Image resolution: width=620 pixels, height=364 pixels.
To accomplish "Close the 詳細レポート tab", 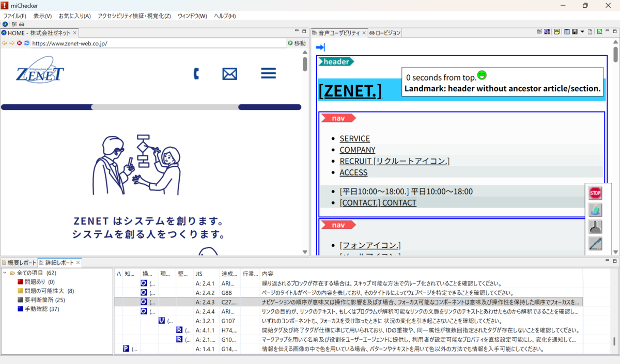I will [x=78, y=262].
